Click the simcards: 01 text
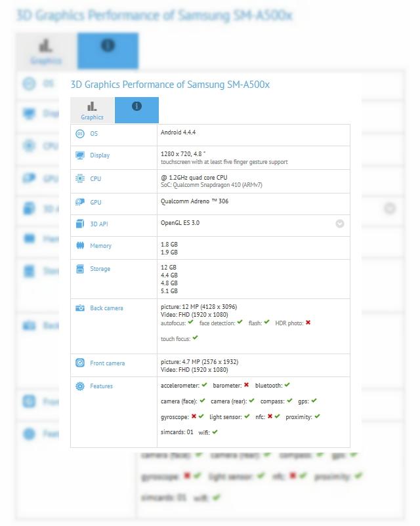The image size is (420, 526). [x=177, y=432]
